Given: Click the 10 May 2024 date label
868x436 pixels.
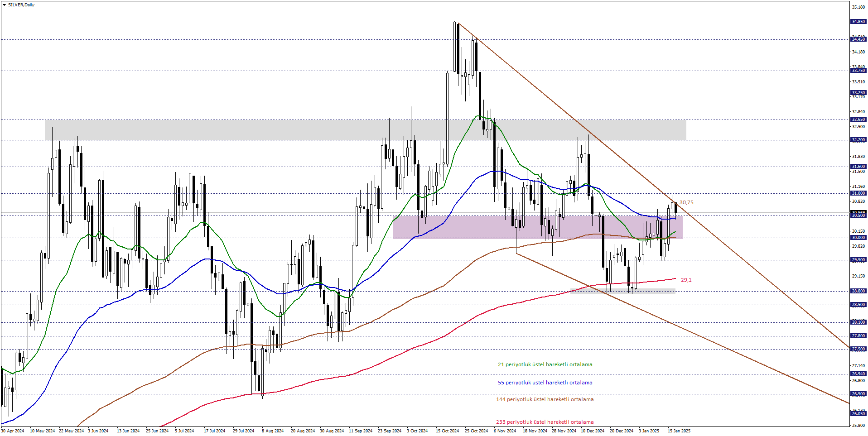Looking at the screenshot, I should (42, 431).
